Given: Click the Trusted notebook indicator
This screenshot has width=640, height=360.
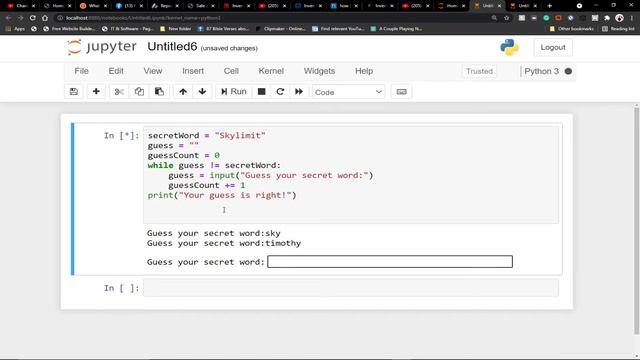Looking at the screenshot, I should [479, 71].
